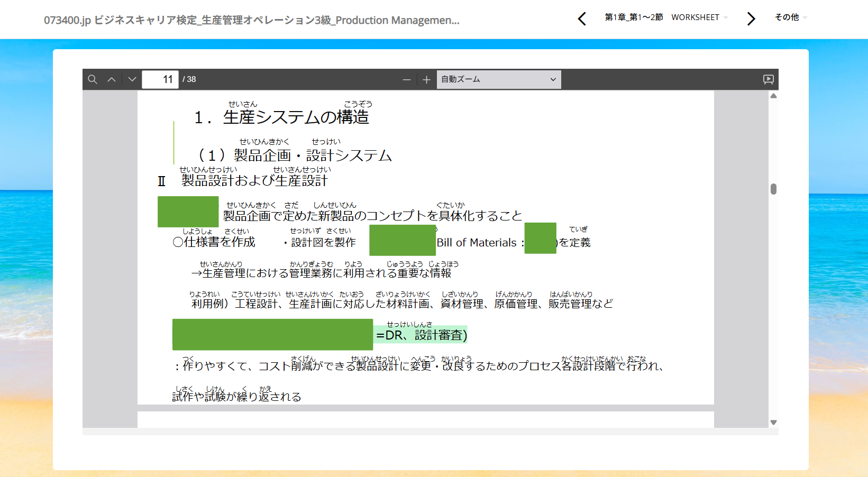Zoom in the document with the plus icon

pos(426,79)
